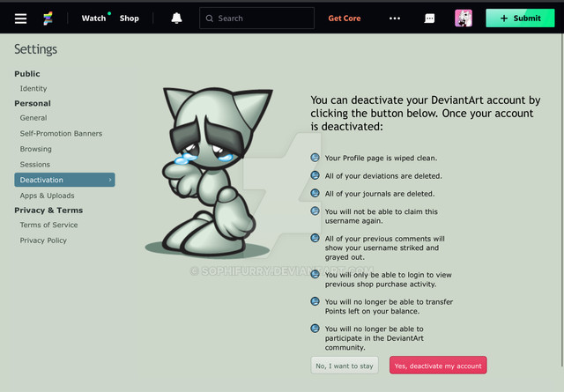Click sad-face icon beside participate in community

click(315, 329)
